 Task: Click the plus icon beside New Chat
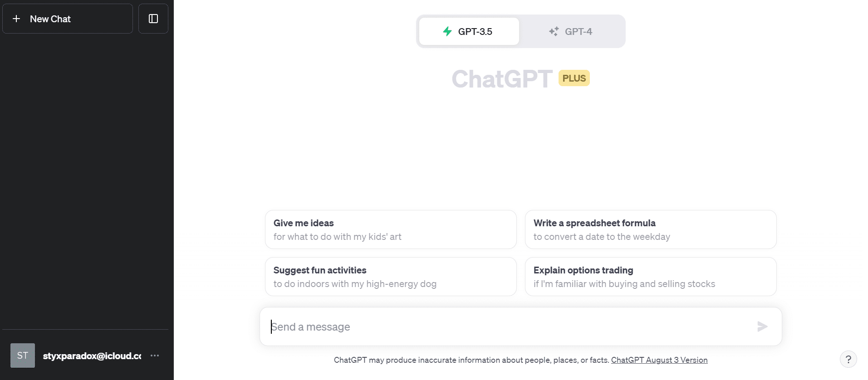[16, 19]
